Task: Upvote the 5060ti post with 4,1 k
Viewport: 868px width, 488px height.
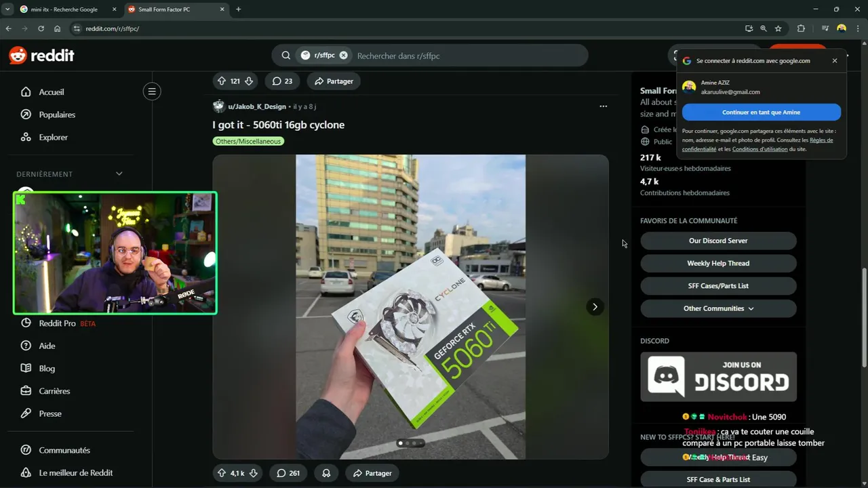Action: (x=221, y=473)
